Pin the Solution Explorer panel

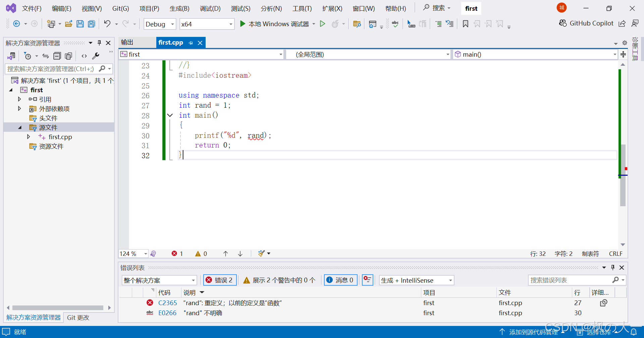coord(99,43)
